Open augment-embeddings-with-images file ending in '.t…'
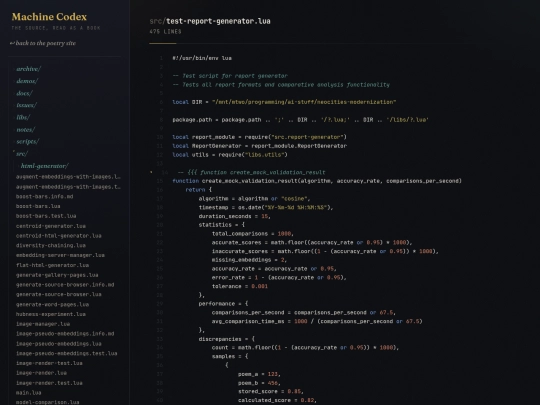540x405 pixels. (x=68, y=187)
